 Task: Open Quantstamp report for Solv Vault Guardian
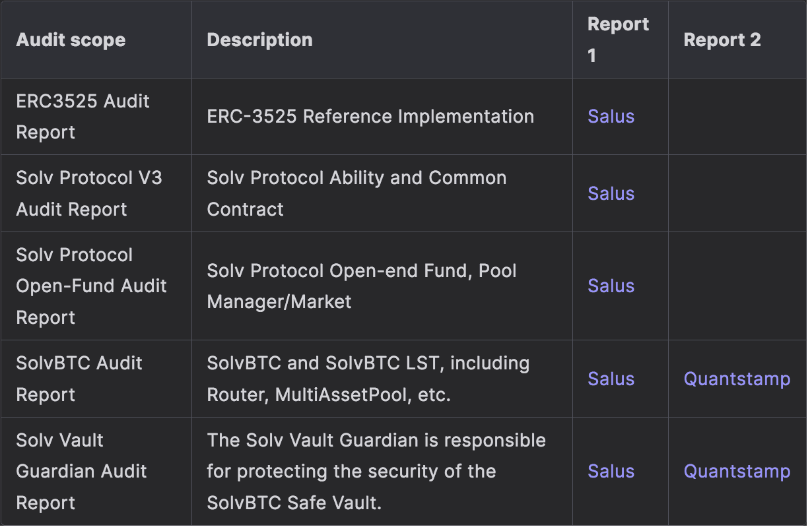coord(737,471)
